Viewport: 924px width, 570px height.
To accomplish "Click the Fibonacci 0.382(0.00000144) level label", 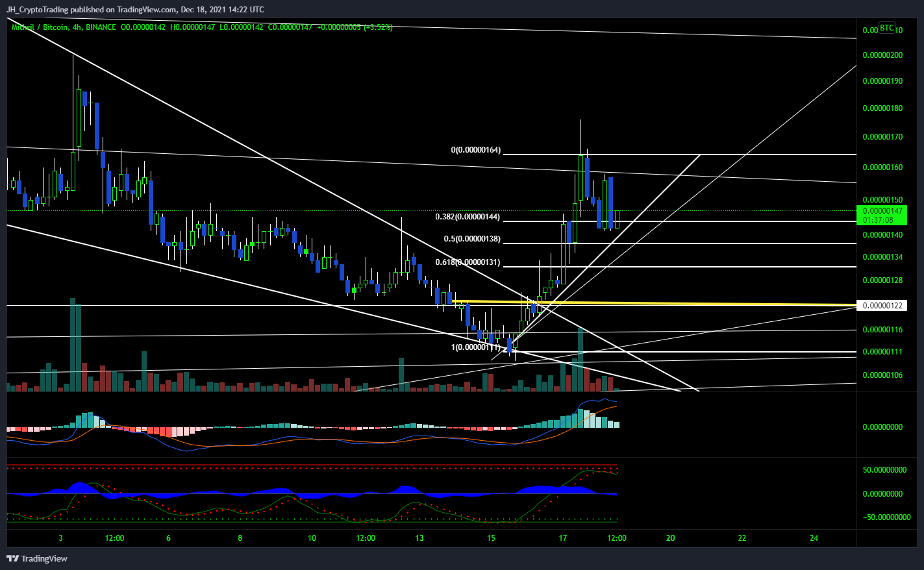I will [x=468, y=217].
